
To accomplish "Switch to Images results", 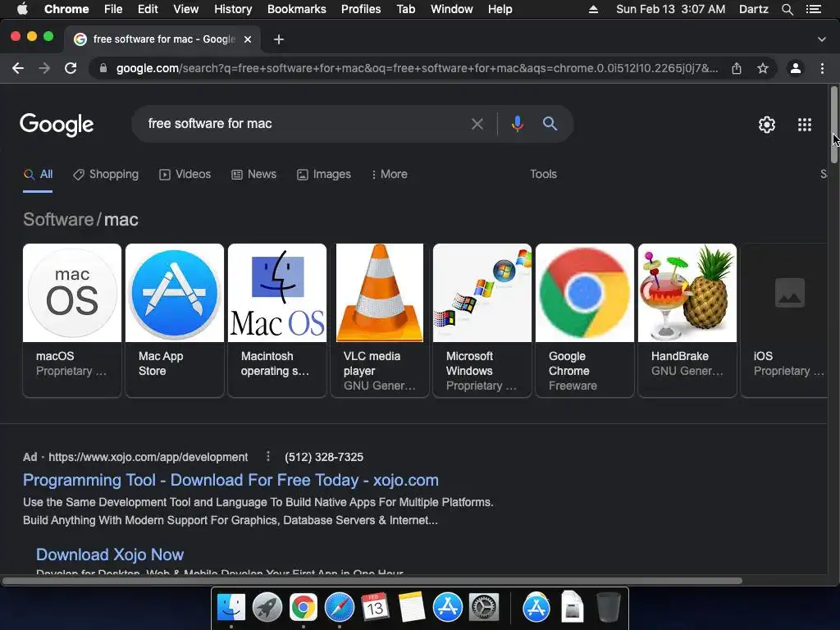I will pyautogui.click(x=324, y=175).
